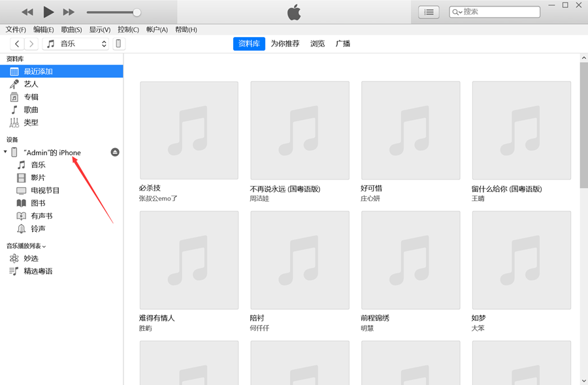This screenshot has height=385, width=588.
Task: Click the 留什么给你 (国粤语版) album cover
Action: [521, 131]
